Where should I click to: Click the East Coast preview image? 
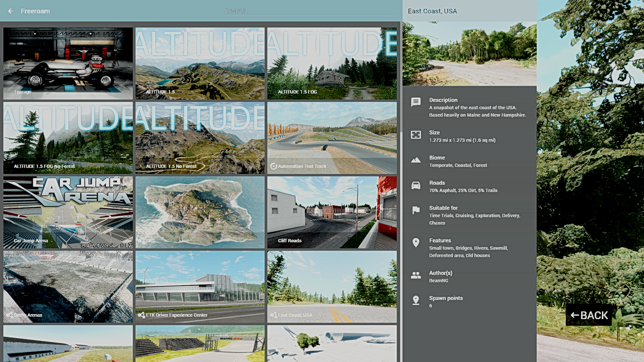pyautogui.click(x=469, y=54)
